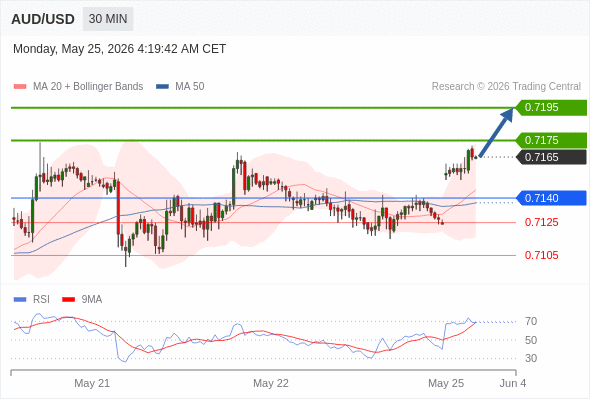This screenshot has height=400, width=590.
Task: Click the 30 MIN timeframe badge
Action: [x=108, y=19]
